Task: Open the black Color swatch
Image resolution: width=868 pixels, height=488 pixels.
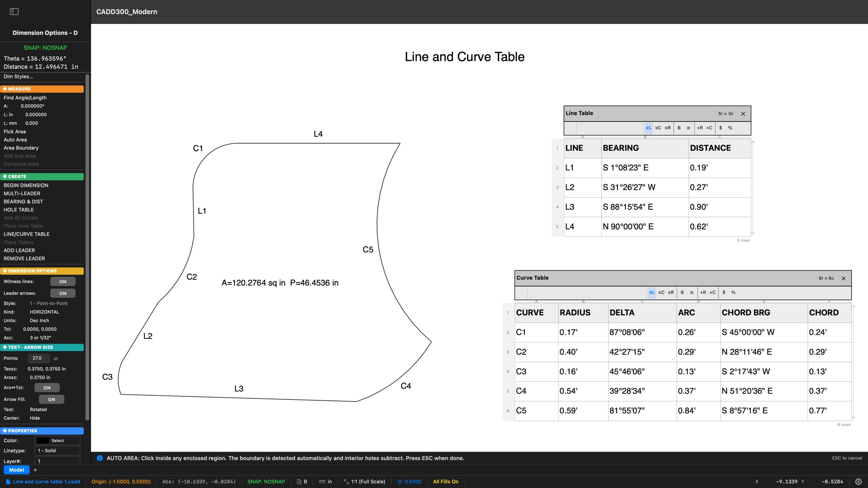Action: coord(43,441)
